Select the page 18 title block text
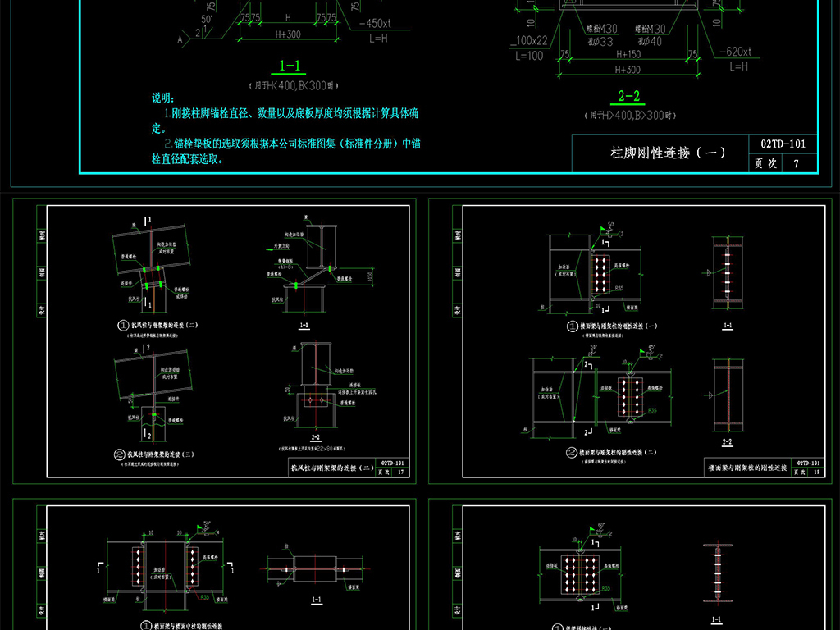 [x=747, y=468]
